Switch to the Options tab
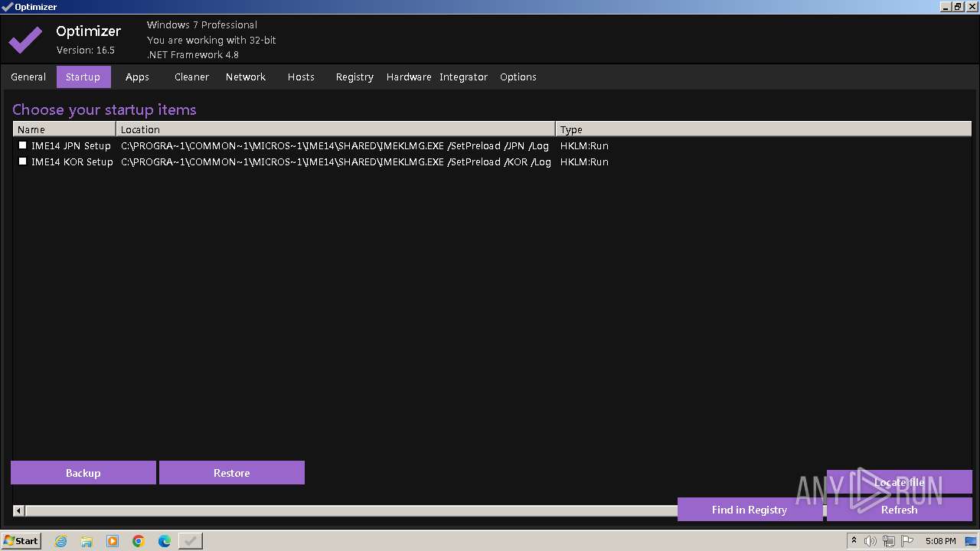The width and height of the screenshot is (980, 551). pos(518,77)
